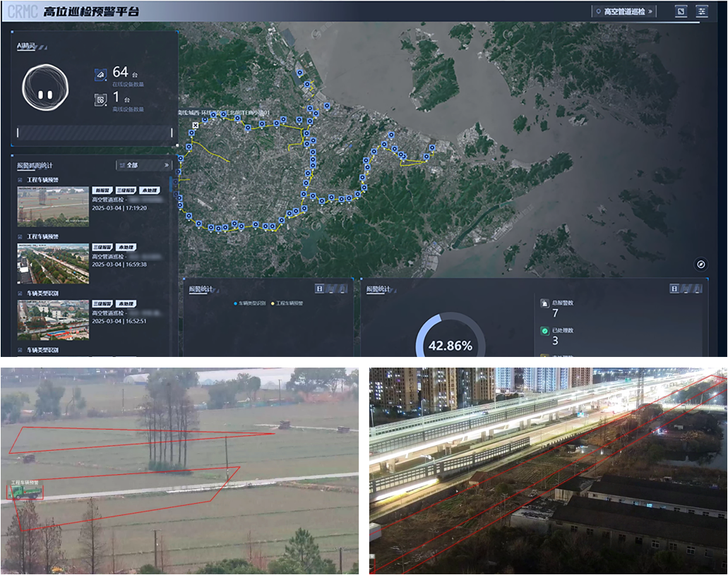The image size is (728, 575).
Task: Click the green processed-count check icon
Action: (544, 331)
